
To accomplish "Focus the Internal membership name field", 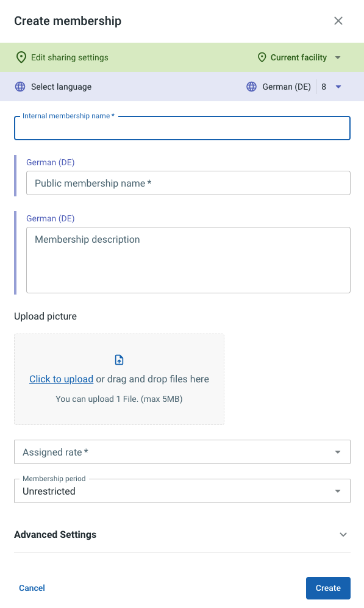I will tap(182, 128).
